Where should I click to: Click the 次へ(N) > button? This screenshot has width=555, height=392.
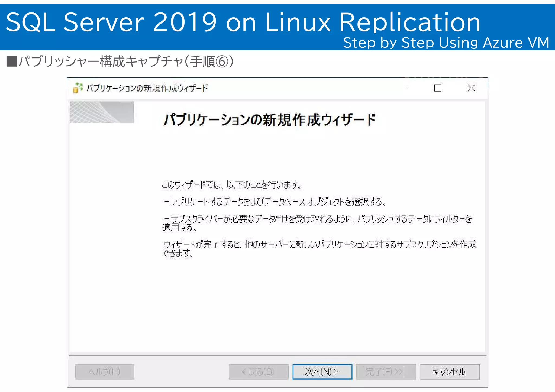[x=322, y=372]
